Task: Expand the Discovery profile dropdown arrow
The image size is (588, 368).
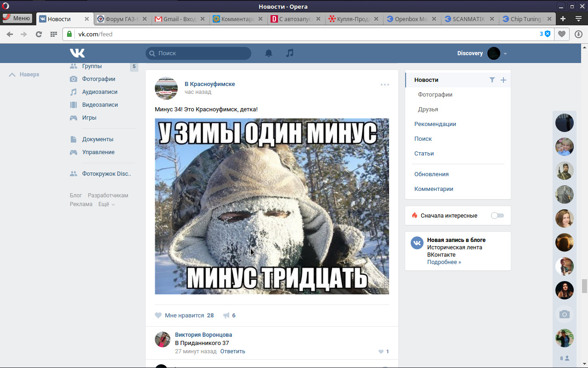Action: point(505,54)
